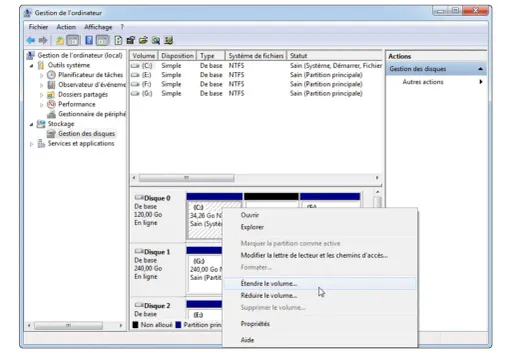Sort by the Type column header
Image resolution: width=512 pixels, height=361 pixels.
click(x=211, y=56)
